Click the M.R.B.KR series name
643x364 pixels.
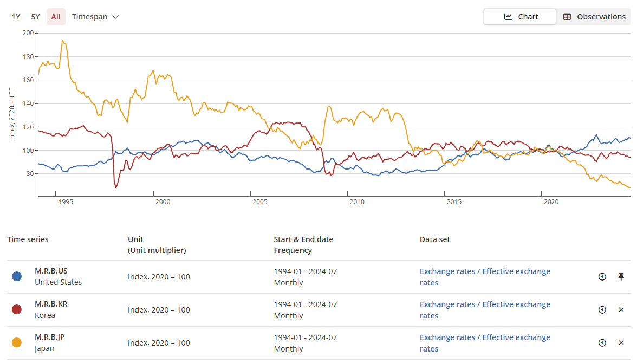(x=51, y=304)
